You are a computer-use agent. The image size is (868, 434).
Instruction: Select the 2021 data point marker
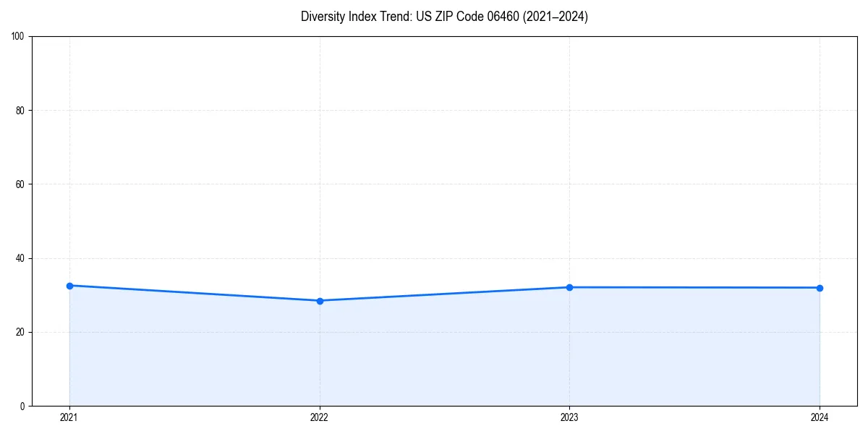[x=69, y=286]
